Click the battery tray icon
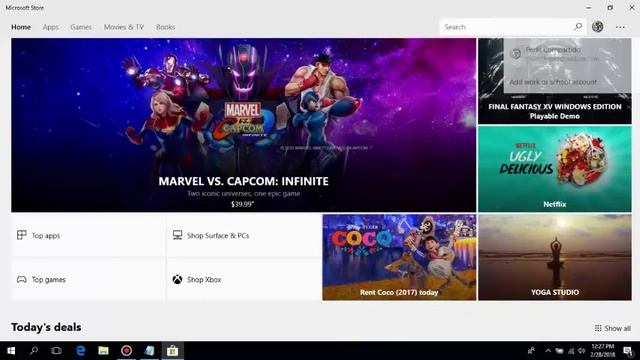 [x=560, y=351]
